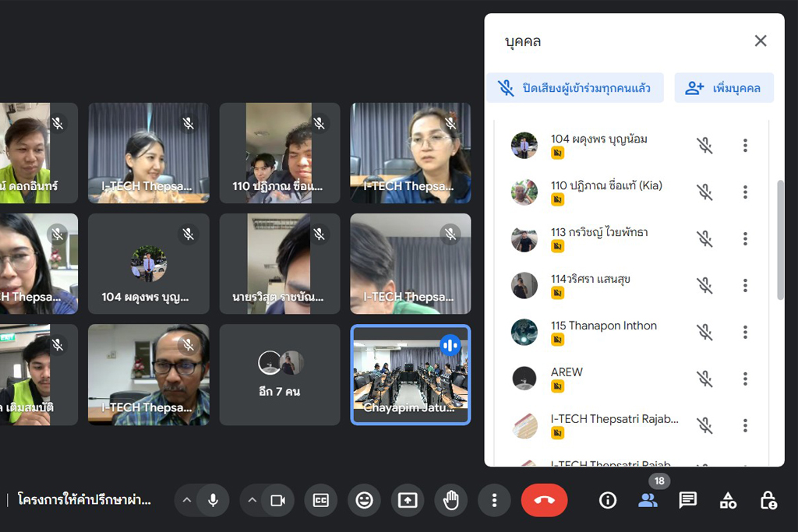Open options menu for AREW
The image size is (798, 532).
point(745,379)
